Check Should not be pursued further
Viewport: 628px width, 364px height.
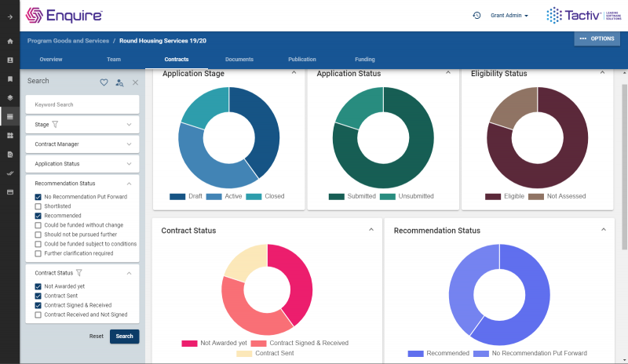(x=38, y=235)
